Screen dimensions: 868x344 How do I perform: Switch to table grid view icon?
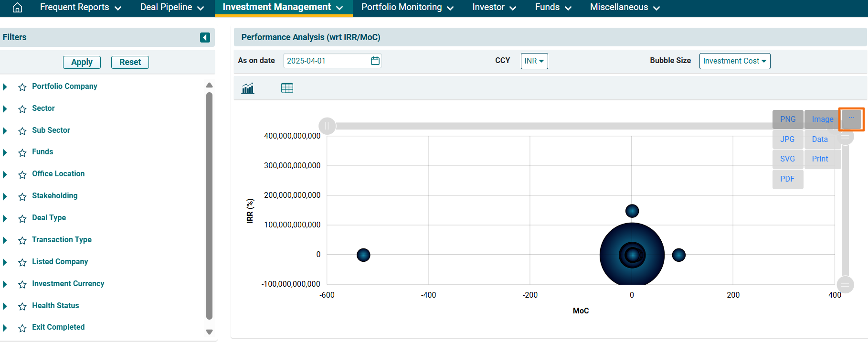pyautogui.click(x=287, y=88)
